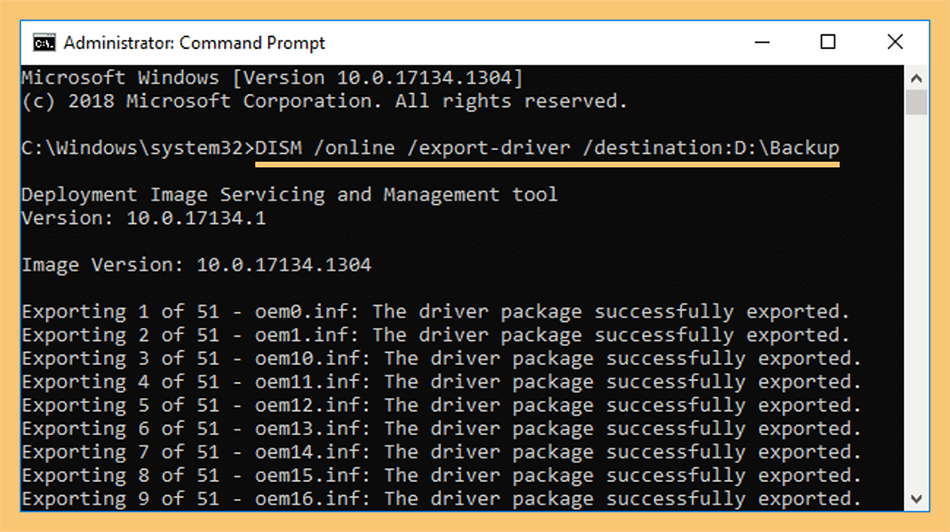The width and height of the screenshot is (950, 532).
Task: Click the Administrator: Command Prompt title text
Action: point(194,43)
